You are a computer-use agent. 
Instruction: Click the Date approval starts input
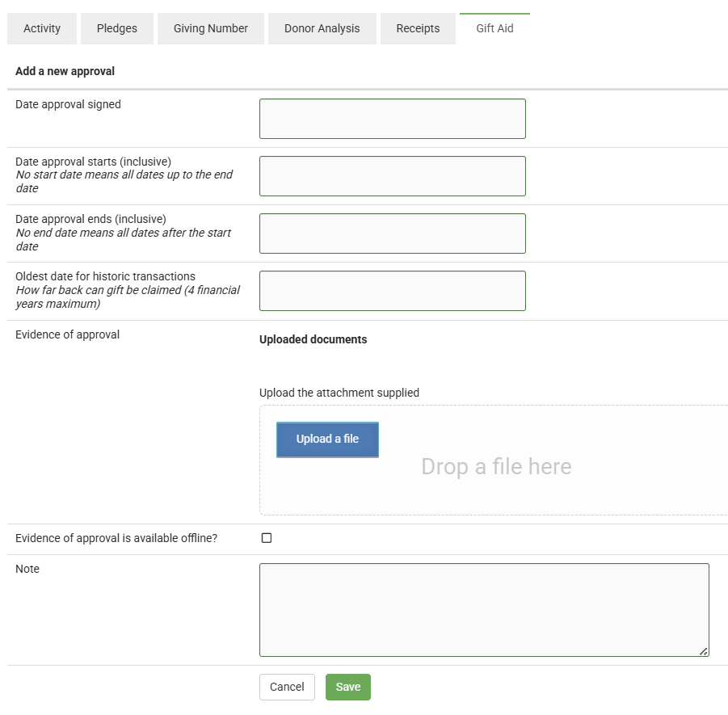click(x=393, y=176)
